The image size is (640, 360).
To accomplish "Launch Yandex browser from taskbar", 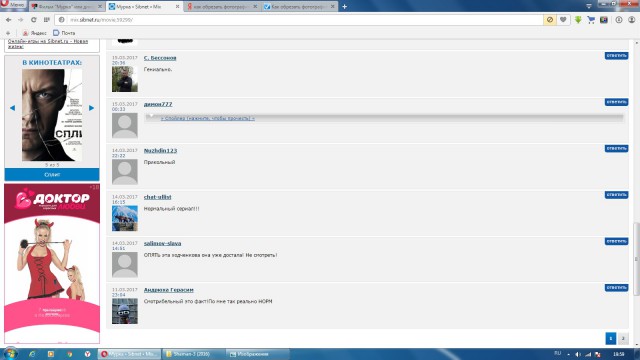I will (x=87, y=354).
